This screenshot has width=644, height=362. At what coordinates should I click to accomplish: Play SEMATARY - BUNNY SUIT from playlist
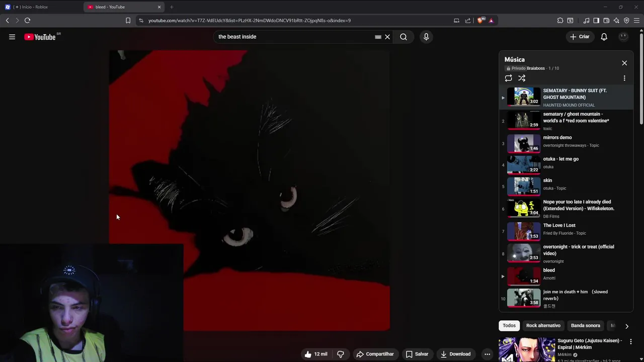[567, 97]
